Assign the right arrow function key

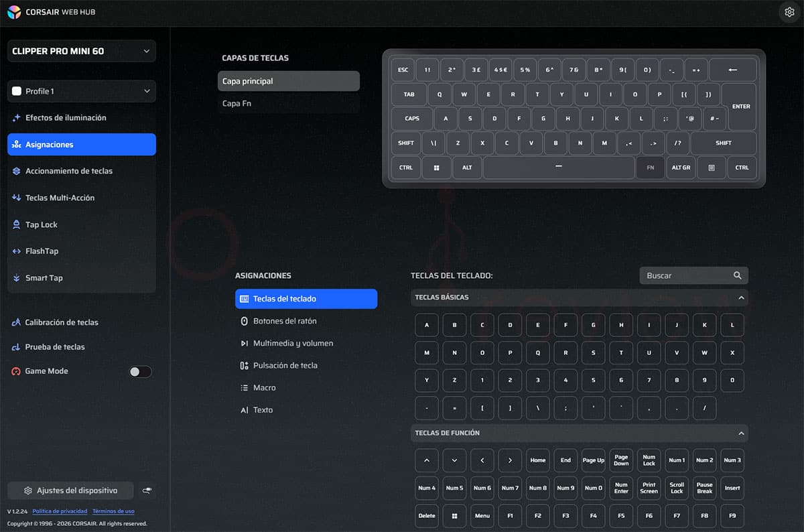(510, 460)
